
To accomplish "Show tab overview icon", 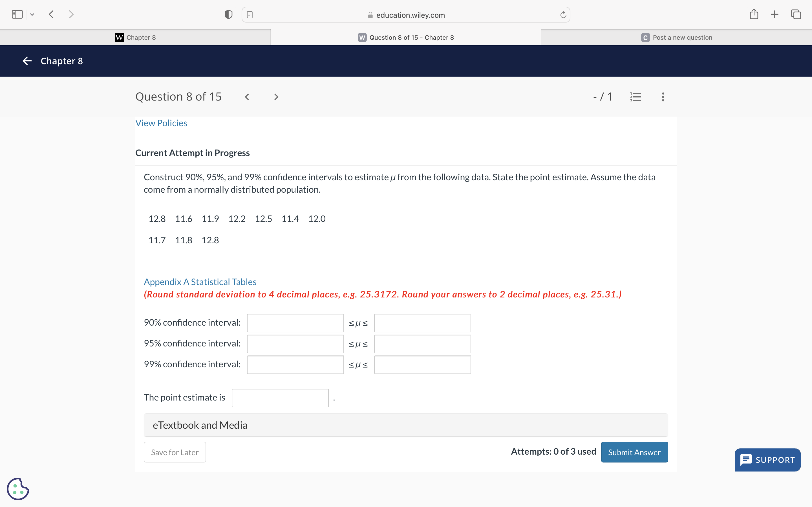I will pyautogui.click(x=796, y=14).
